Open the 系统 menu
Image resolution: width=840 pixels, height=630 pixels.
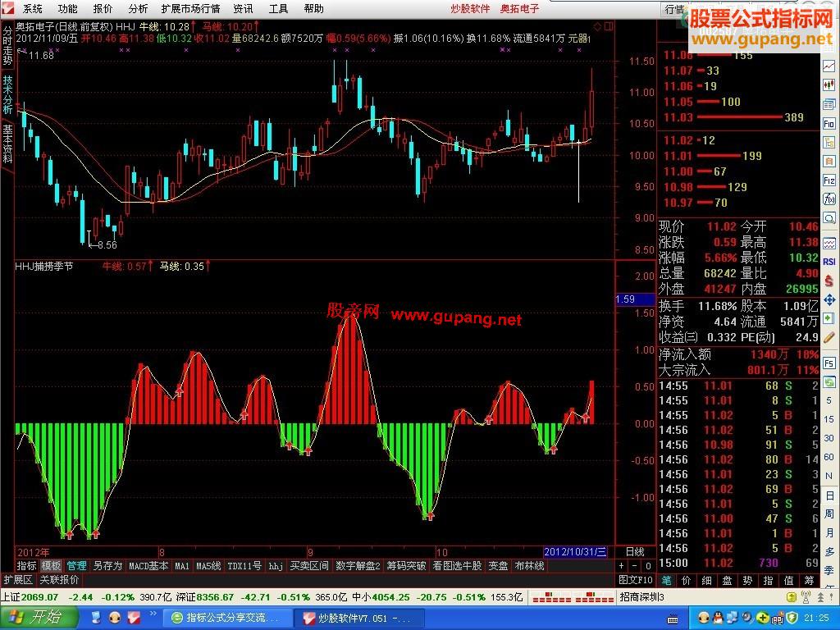[33, 8]
